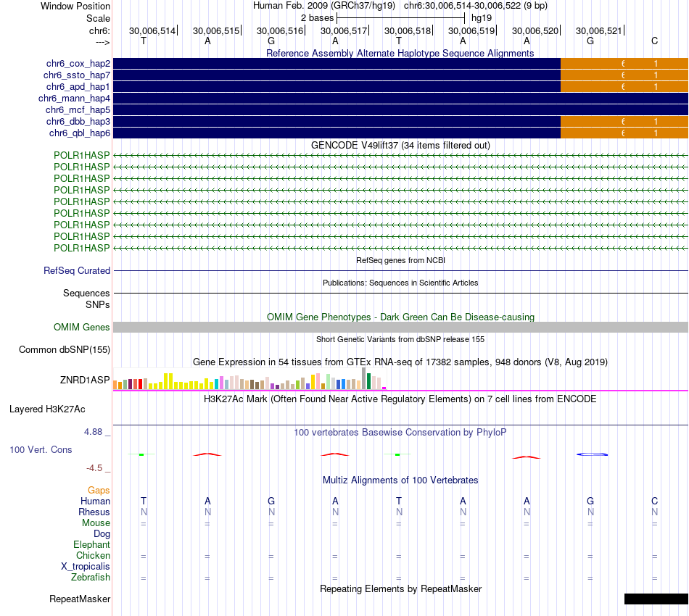
Task: Click the Zebrafish species label
Action: [x=91, y=578]
